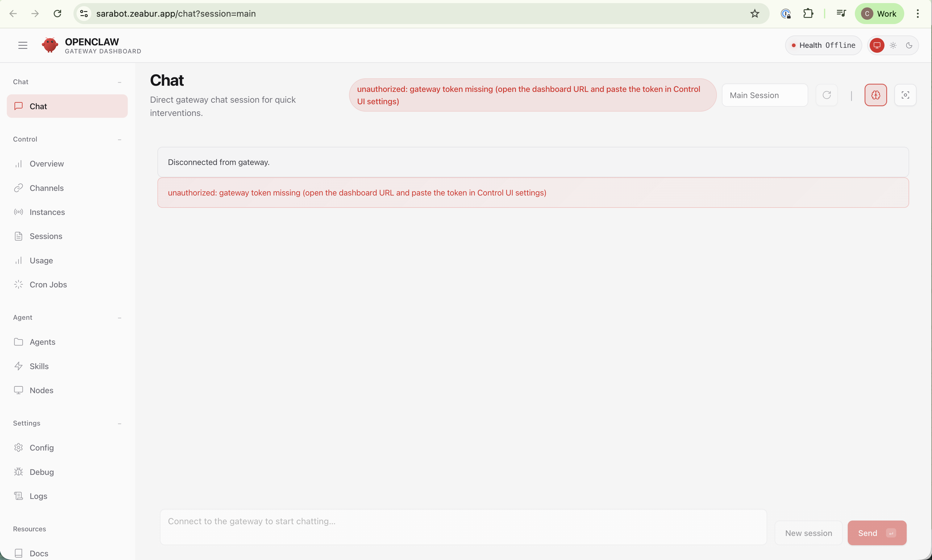
Task: Collapse the Settings section
Action: click(119, 423)
